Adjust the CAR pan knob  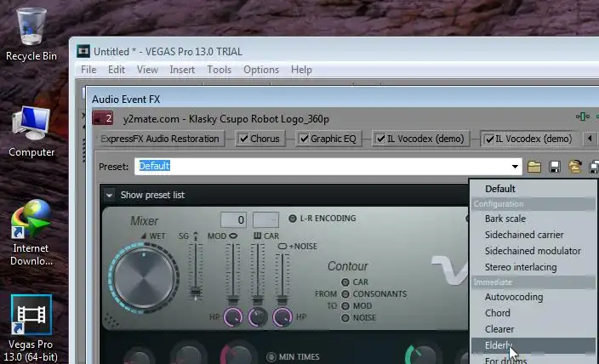(x=258, y=317)
